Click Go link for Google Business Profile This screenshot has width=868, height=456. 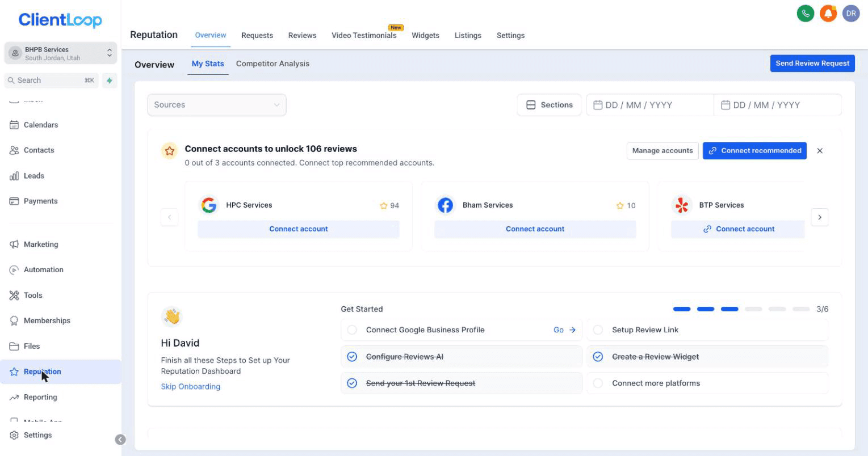(565, 330)
